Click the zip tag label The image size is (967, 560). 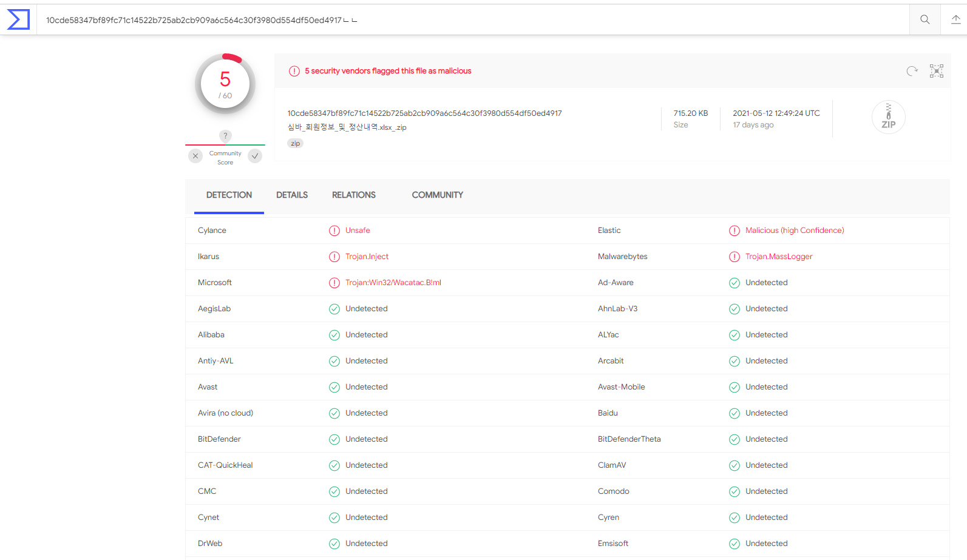[295, 144]
